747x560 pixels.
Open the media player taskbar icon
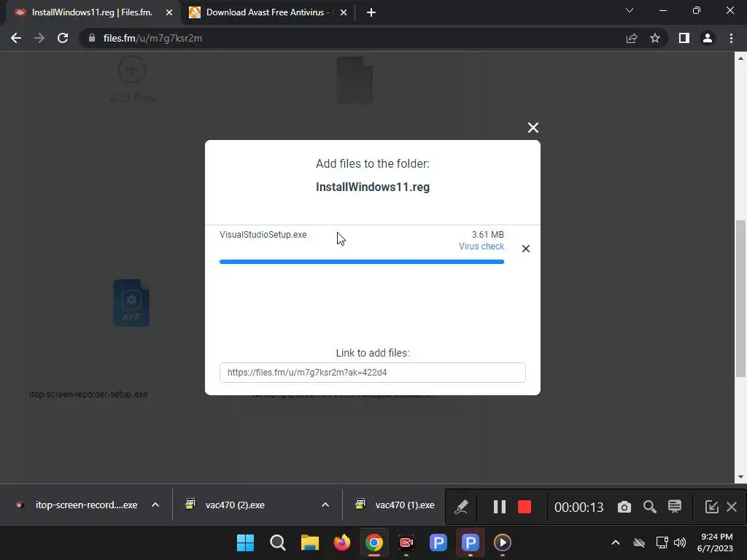pos(503,542)
